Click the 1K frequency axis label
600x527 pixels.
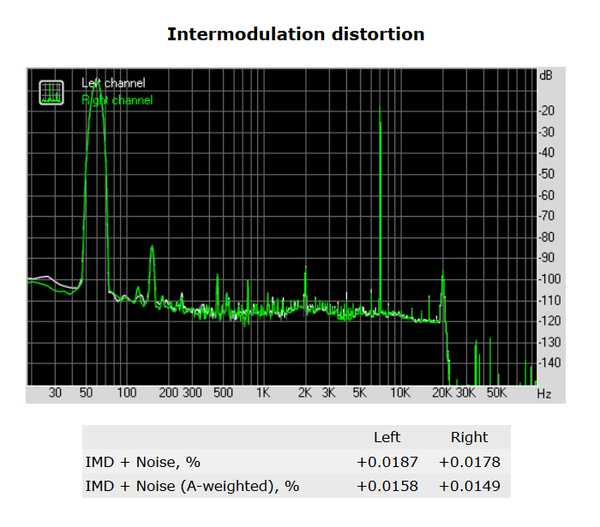click(263, 393)
